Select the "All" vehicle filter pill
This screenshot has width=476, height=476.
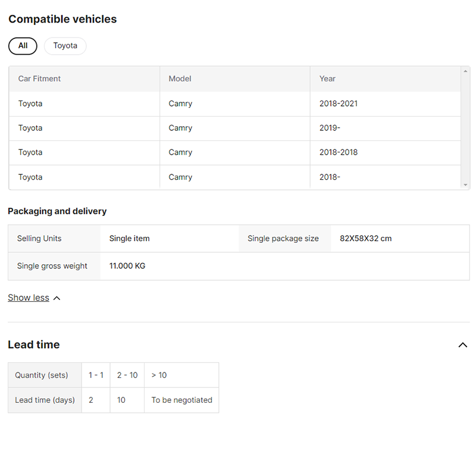coord(23,46)
